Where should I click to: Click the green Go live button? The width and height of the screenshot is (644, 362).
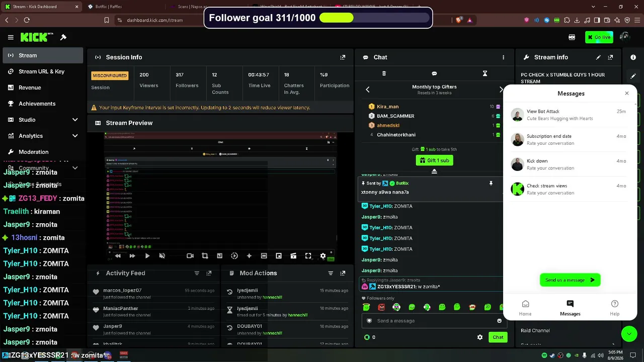pyautogui.click(x=599, y=37)
